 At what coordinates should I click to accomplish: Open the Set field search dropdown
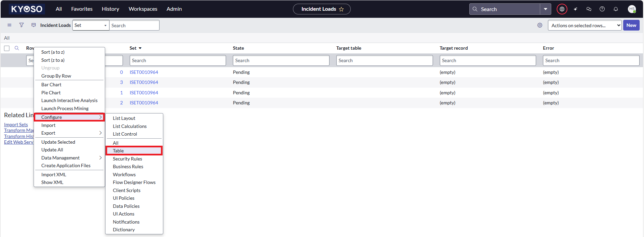(91, 26)
